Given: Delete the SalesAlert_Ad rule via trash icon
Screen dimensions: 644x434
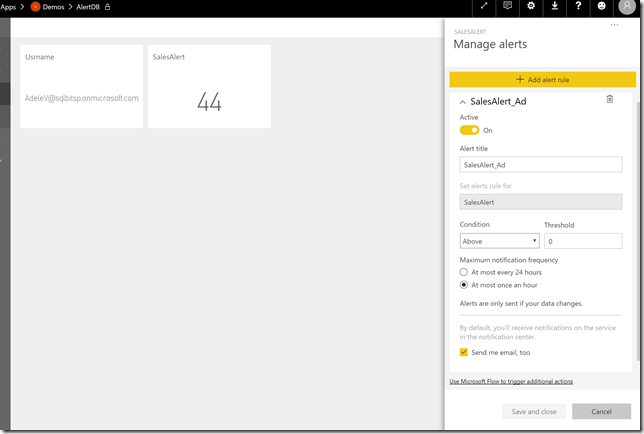Looking at the screenshot, I should click(x=610, y=99).
